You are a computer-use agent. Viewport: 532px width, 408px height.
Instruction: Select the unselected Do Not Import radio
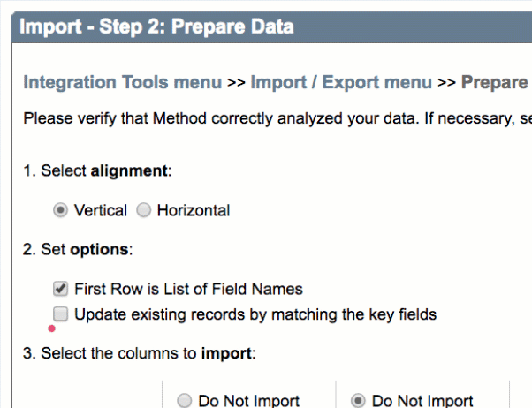point(184,401)
